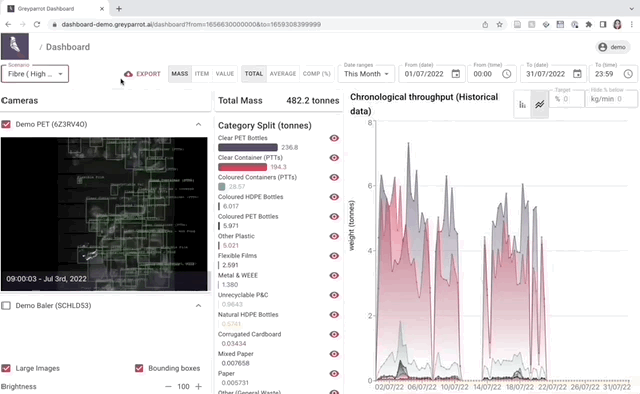This screenshot has width=640, height=394.
Task: Click the Target % input field
Action: 567,99
